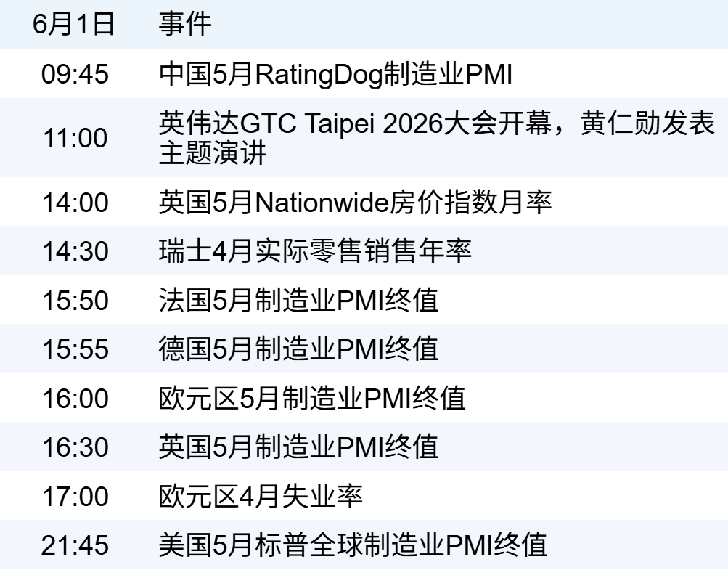Image resolution: width=728 pixels, height=570 pixels.
Task: Select the 15:55 time cell
Action: coord(75,349)
